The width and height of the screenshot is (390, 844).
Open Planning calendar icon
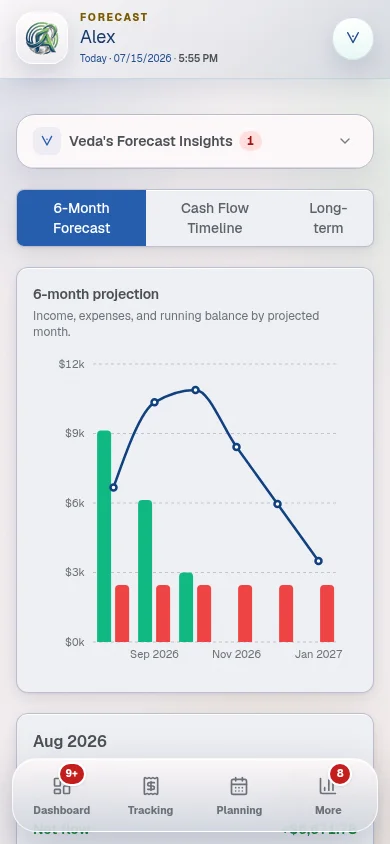point(239,786)
